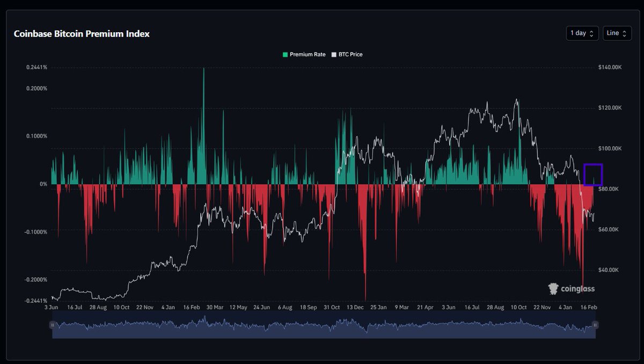Screen dimensions: 644x364
Task: Click the 16 Jul date label near 3 Jun
Action: [x=75, y=308]
